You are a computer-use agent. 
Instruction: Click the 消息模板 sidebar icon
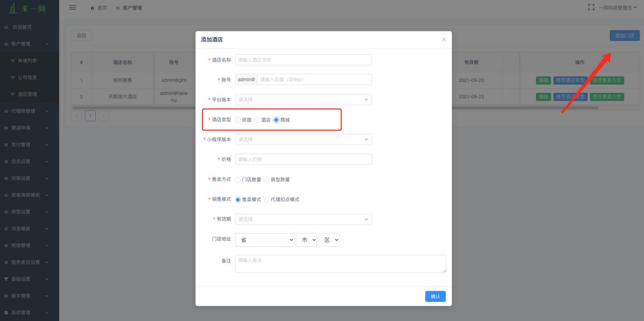point(6,229)
